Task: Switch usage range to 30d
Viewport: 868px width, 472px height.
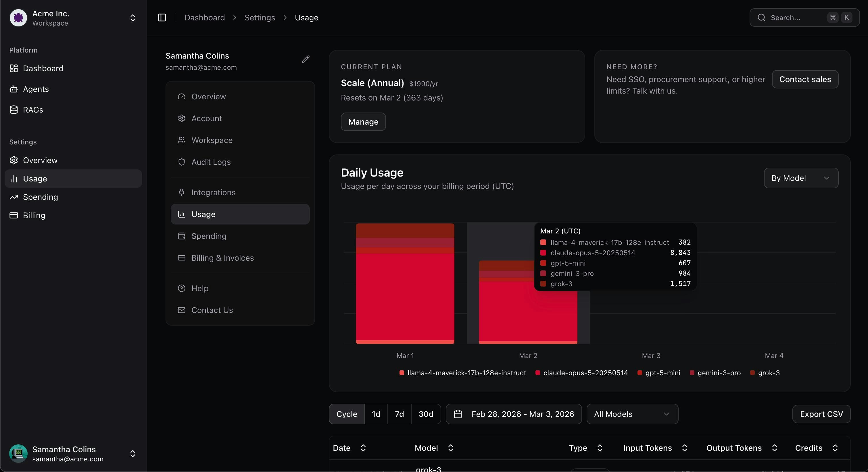Action: pyautogui.click(x=426, y=414)
